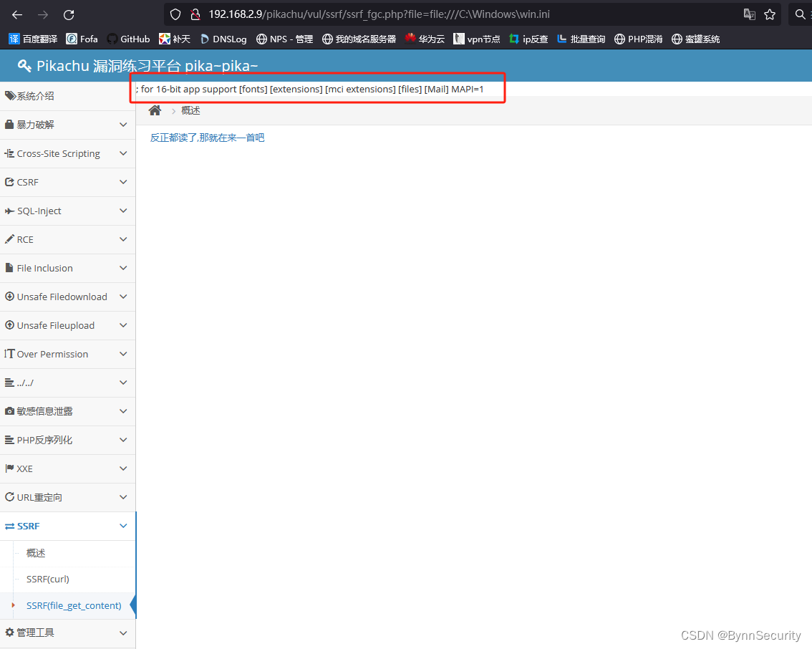
Task: Click the SSRF(file_get_content) link
Action: 73,605
